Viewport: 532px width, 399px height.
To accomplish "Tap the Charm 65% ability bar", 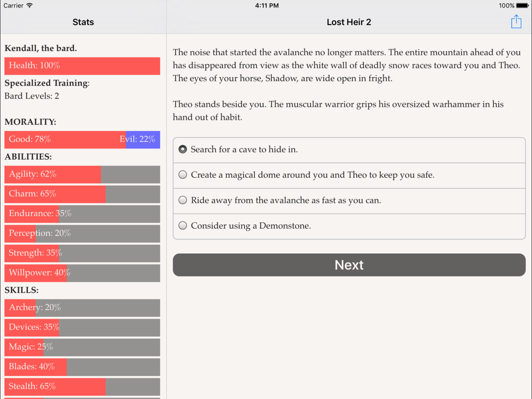I will pos(82,194).
